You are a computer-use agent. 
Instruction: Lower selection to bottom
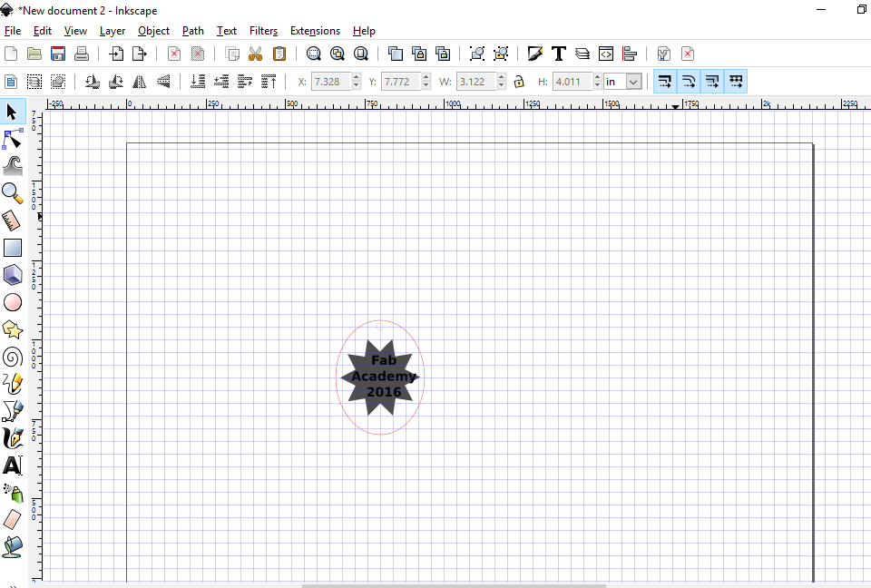click(x=198, y=82)
